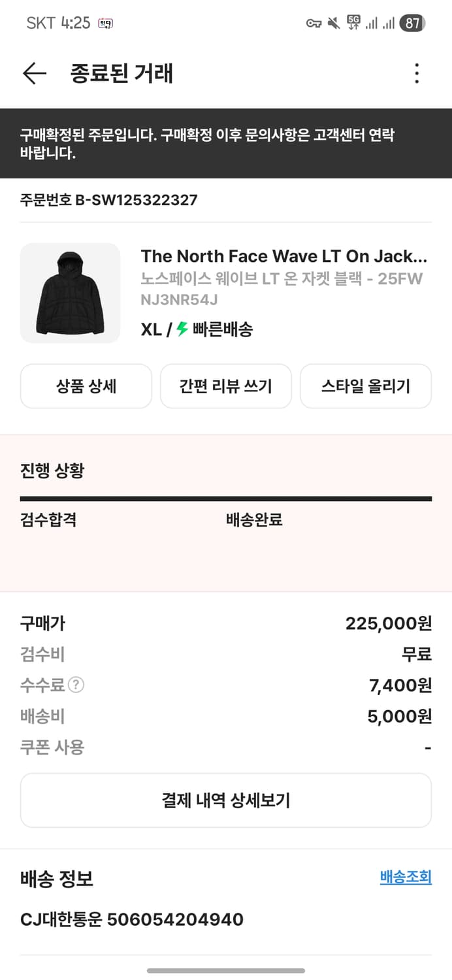Select 스타일 올리기 to post a style
Image resolution: width=452 pixels, height=980 pixels.
[366, 386]
